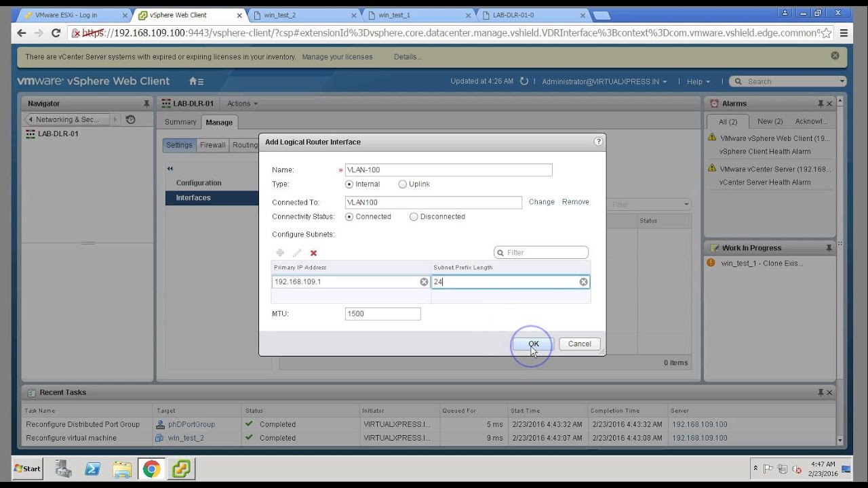Screen dimensions: 868x488
Task: Click Details link in license banner
Action: click(x=407, y=57)
